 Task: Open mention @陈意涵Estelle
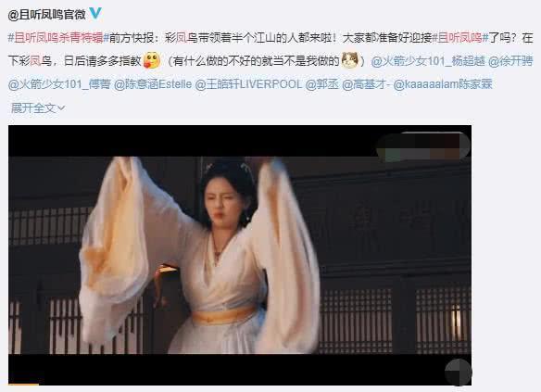153,84
